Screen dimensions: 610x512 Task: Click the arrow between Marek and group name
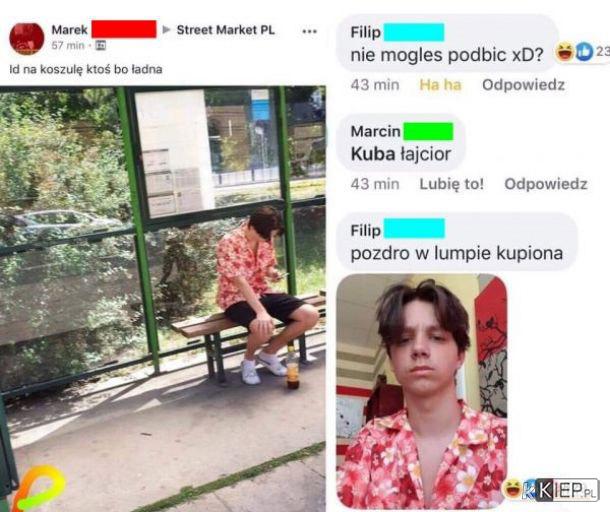point(166,30)
